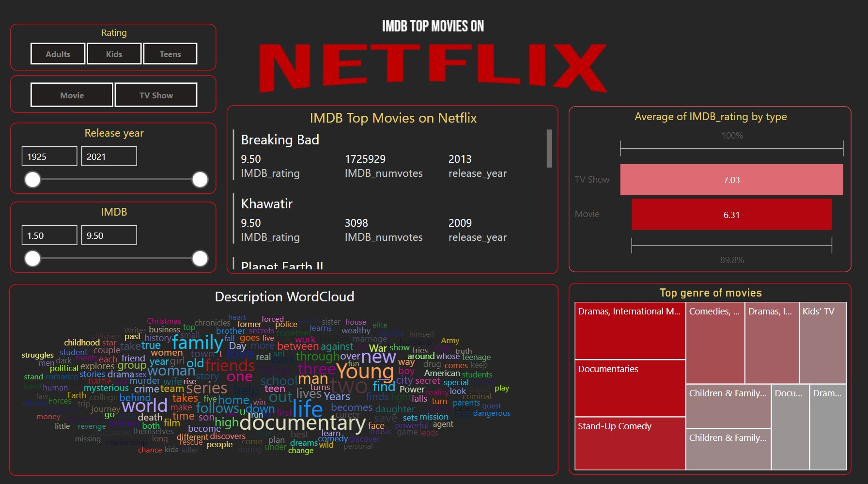Select the Breaking Bad title in the list
The width and height of the screenshot is (868, 484).
(x=280, y=140)
